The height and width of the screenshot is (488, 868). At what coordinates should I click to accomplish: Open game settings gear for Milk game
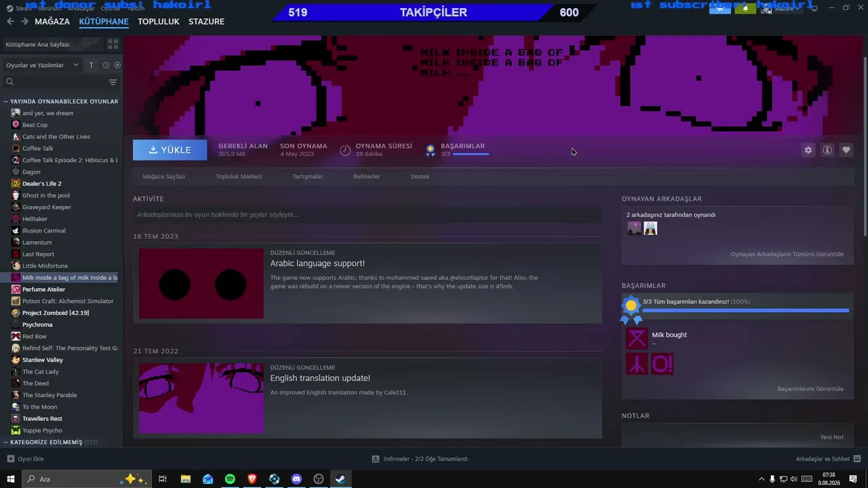[x=808, y=150]
